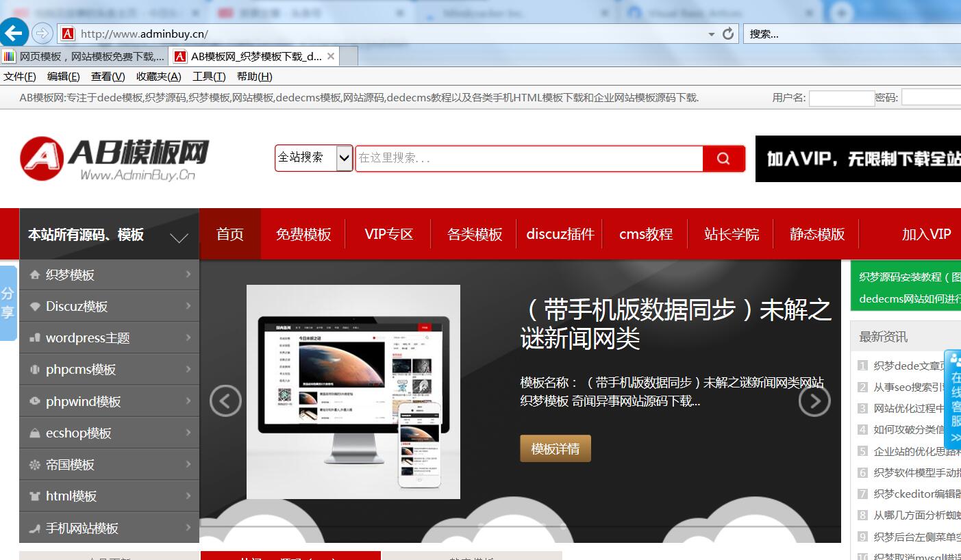
Task: Select the phpcms模板 category icon
Action: pyautogui.click(x=35, y=368)
